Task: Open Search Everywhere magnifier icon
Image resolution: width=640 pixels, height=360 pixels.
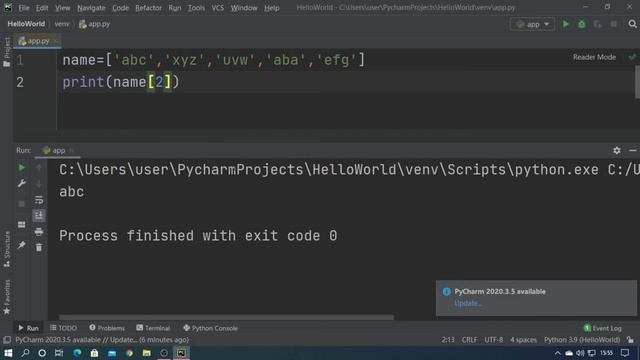Action: (x=632, y=24)
